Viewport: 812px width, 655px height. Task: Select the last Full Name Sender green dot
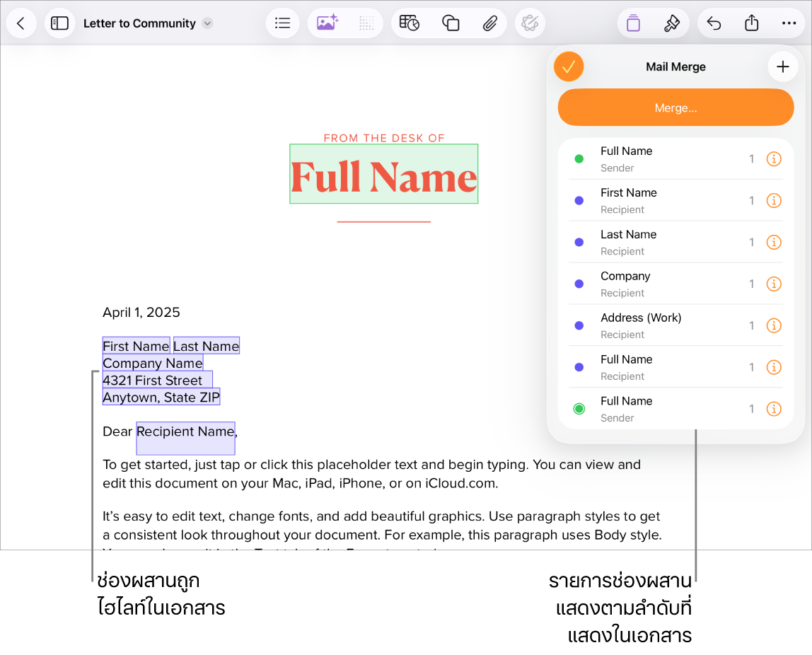[579, 409]
